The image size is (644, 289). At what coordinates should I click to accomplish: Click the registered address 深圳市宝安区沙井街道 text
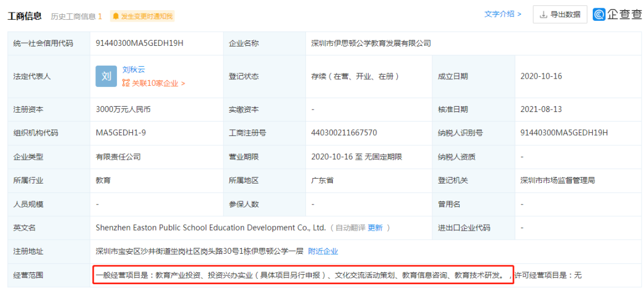point(200,251)
